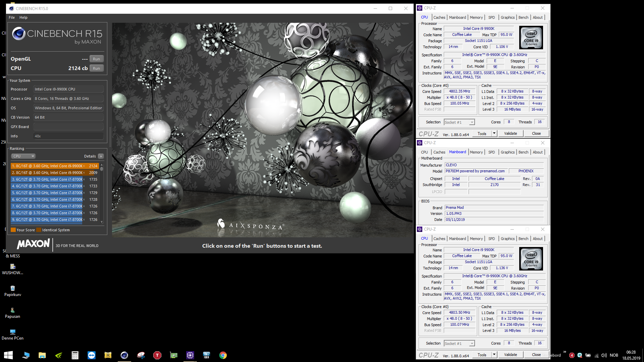Click the red tray icon showing 4
The height and width of the screenshot is (362, 644).
click(572, 355)
